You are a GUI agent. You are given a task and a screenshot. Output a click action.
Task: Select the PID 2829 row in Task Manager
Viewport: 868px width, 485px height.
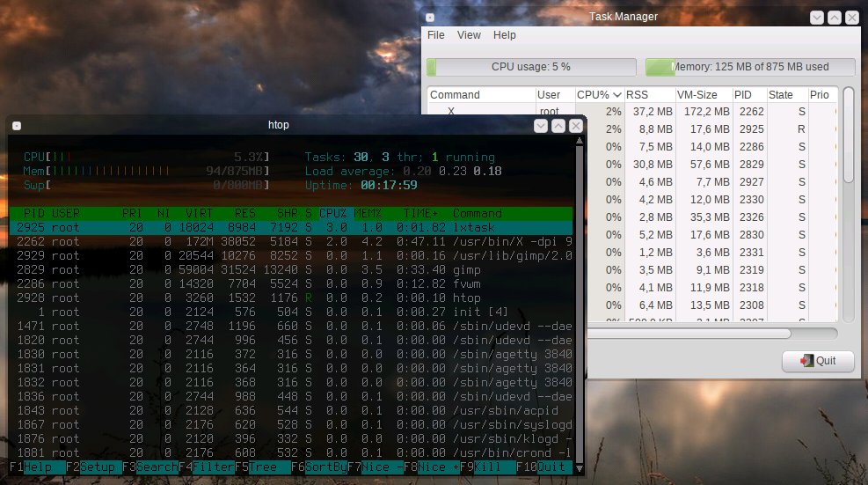(711, 165)
